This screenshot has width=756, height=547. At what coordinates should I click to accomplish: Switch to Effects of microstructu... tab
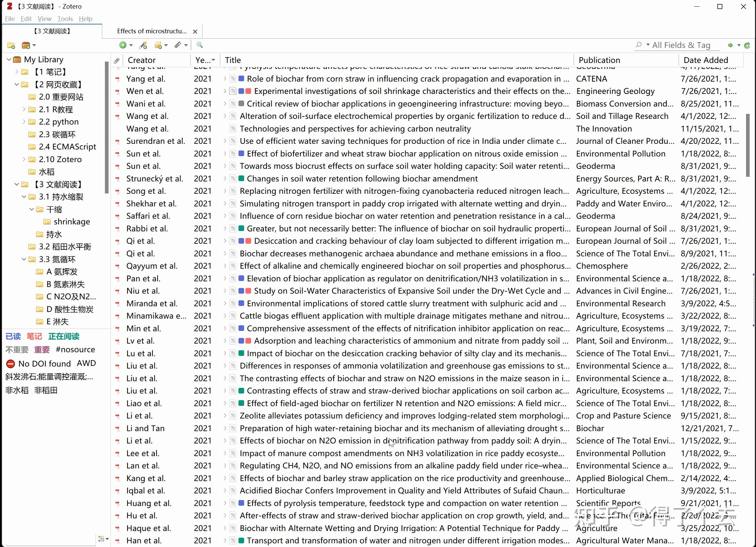click(152, 31)
